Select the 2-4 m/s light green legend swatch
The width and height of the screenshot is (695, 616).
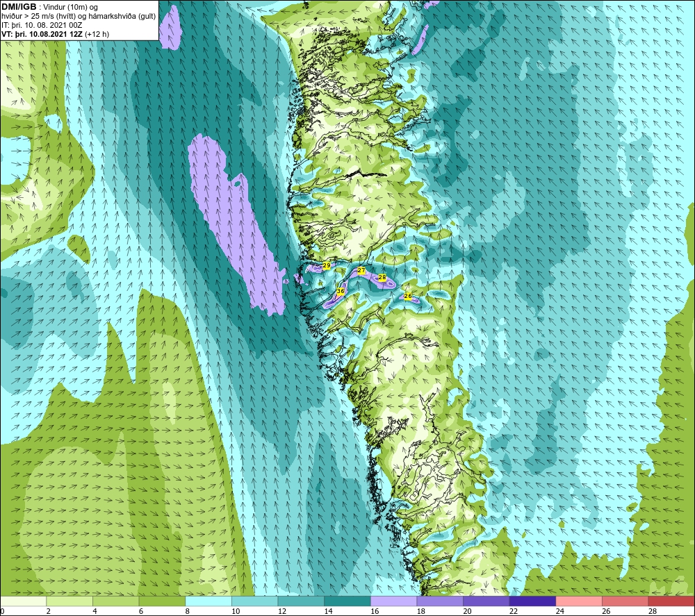pos(69,601)
